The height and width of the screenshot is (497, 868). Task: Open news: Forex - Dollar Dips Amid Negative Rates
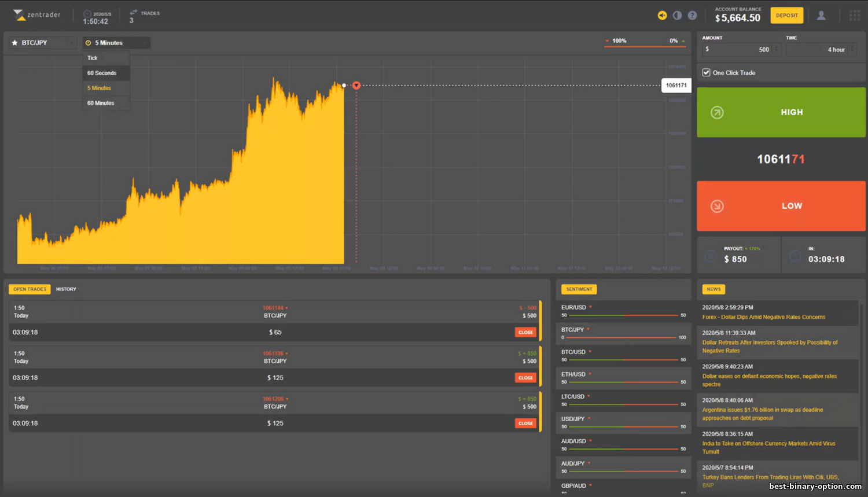click(764, 317)
